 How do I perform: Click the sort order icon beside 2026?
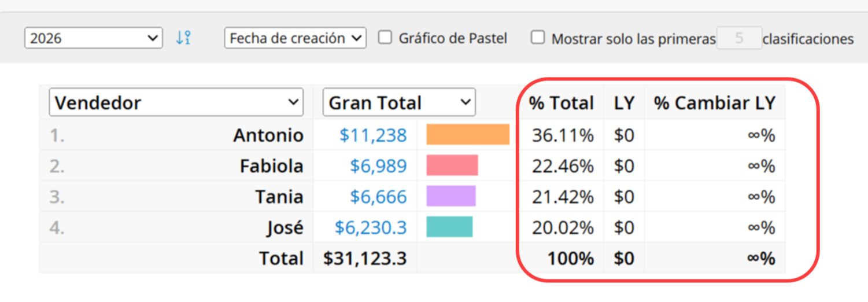click(183, 38)
